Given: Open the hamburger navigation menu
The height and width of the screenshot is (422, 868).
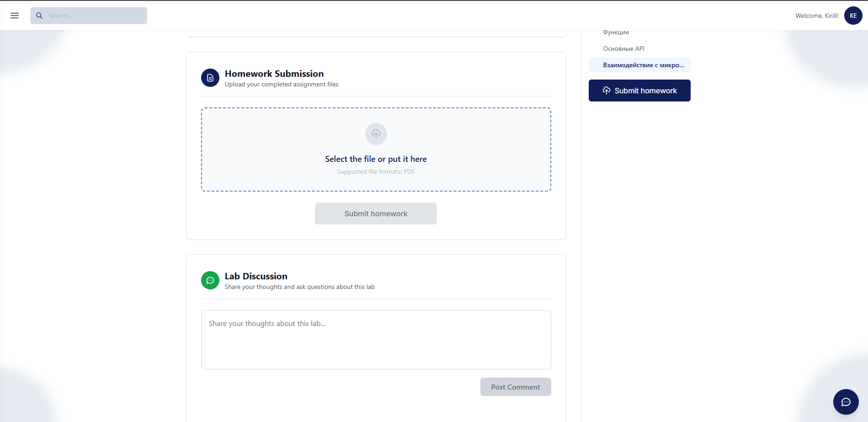Looking at the screenshot, I should tap(15, 16).
